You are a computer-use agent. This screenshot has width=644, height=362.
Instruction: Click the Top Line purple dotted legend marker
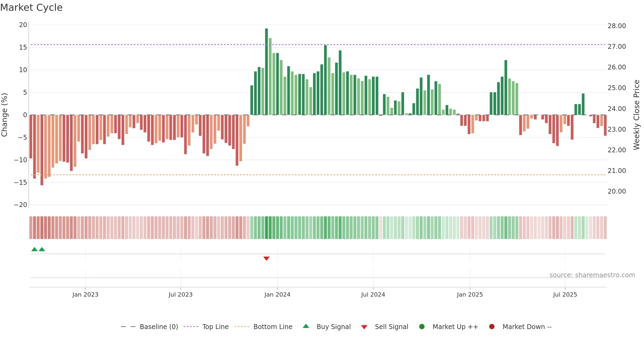(191, 327)
